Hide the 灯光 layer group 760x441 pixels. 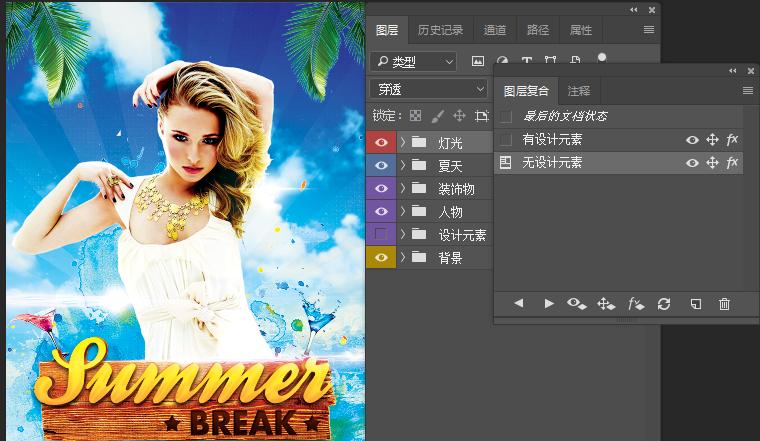point(381,142)
